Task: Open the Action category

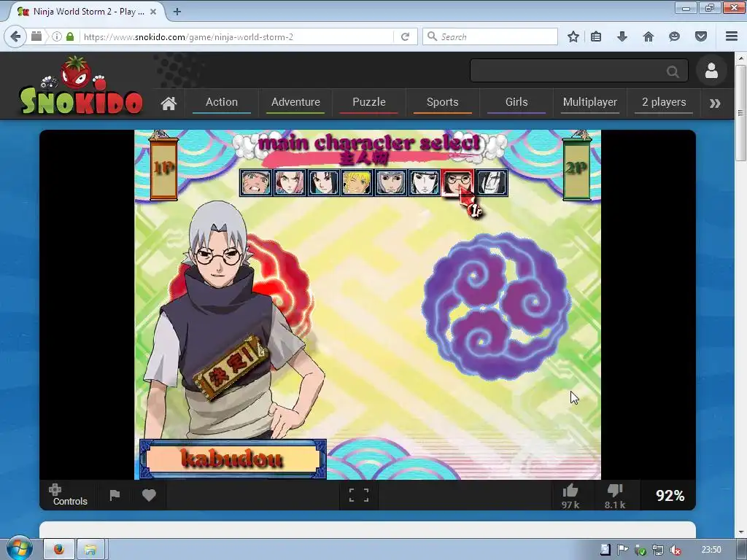Action: pos(222,102)
